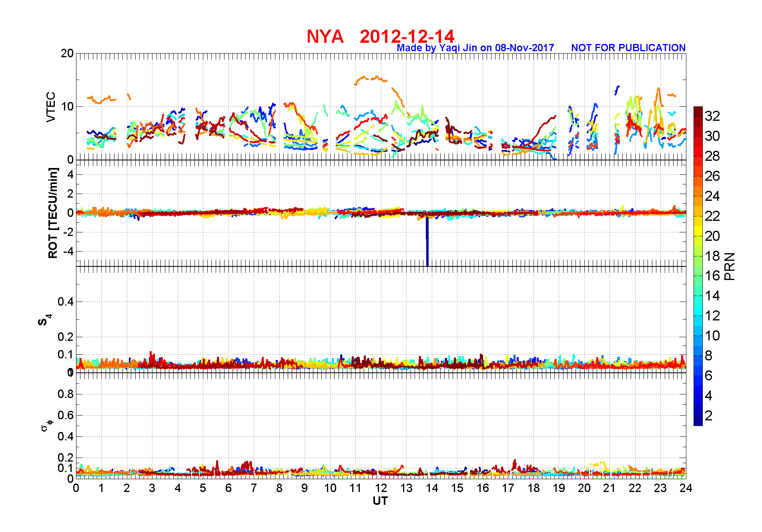Click the "-2" tick on the ROT axis

click(68, 232)
